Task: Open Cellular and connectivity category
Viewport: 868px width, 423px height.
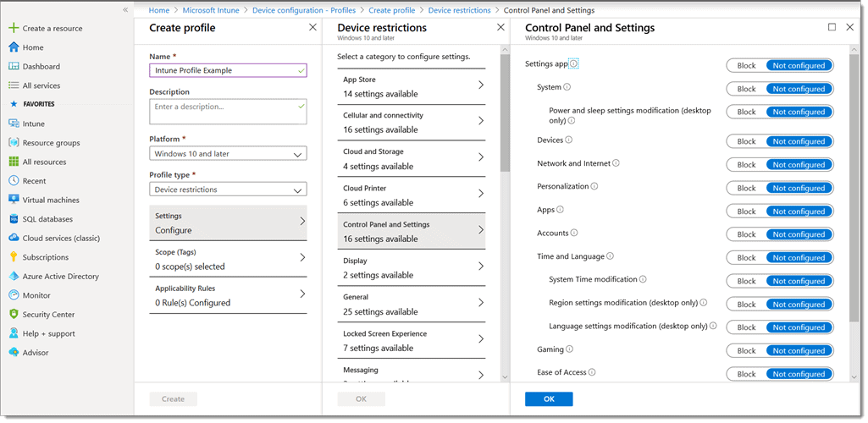Action: pyautogui.click(x=412, y=122)
